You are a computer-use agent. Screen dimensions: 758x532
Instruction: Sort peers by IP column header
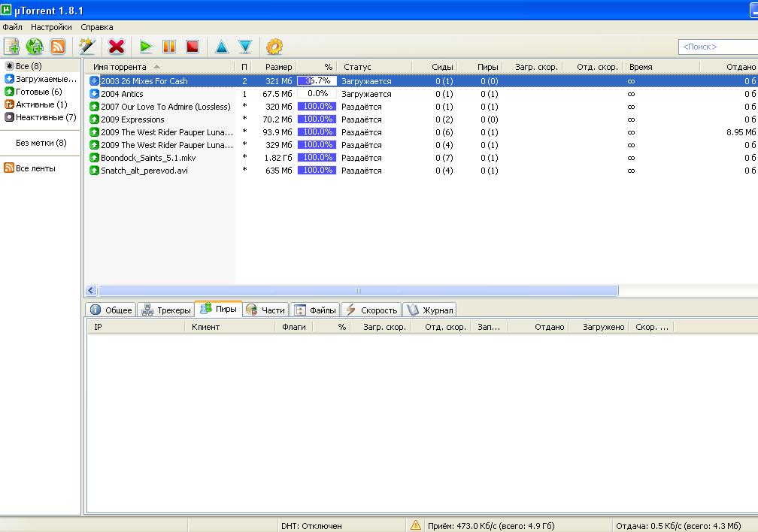click(x=136, y=327)
